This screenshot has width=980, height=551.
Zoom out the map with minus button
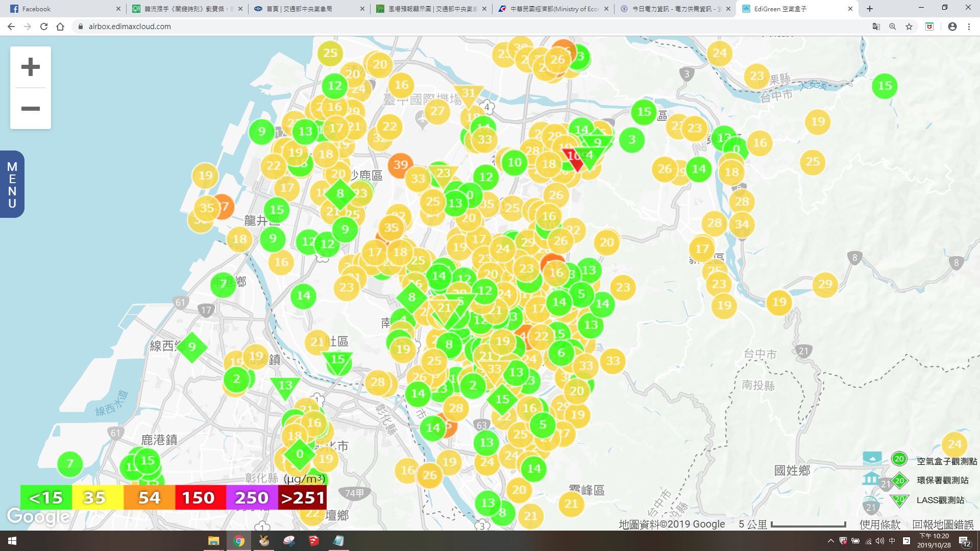tap(31, 109)
